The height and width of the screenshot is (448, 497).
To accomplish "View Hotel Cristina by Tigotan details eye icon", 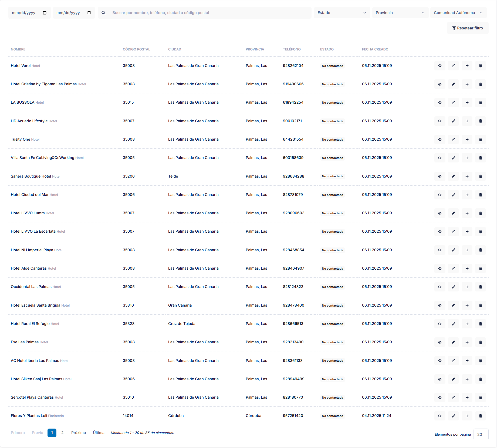I will coord(440,84).
